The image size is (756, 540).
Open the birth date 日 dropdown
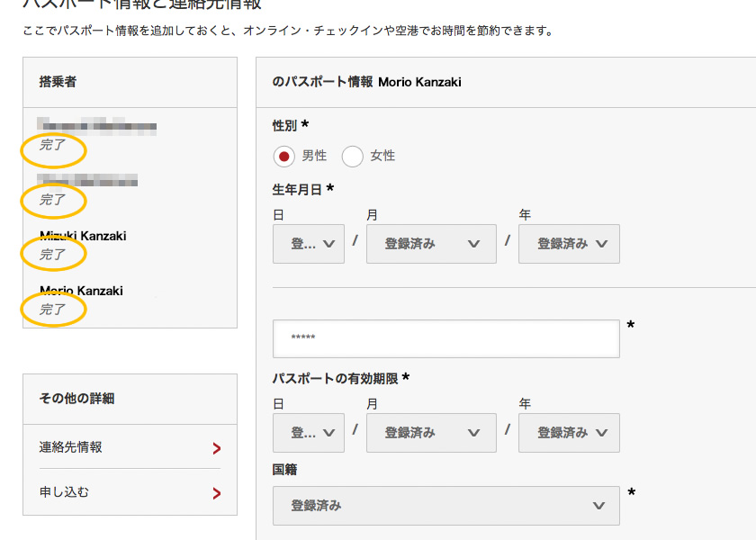click(x=309, y=244)
